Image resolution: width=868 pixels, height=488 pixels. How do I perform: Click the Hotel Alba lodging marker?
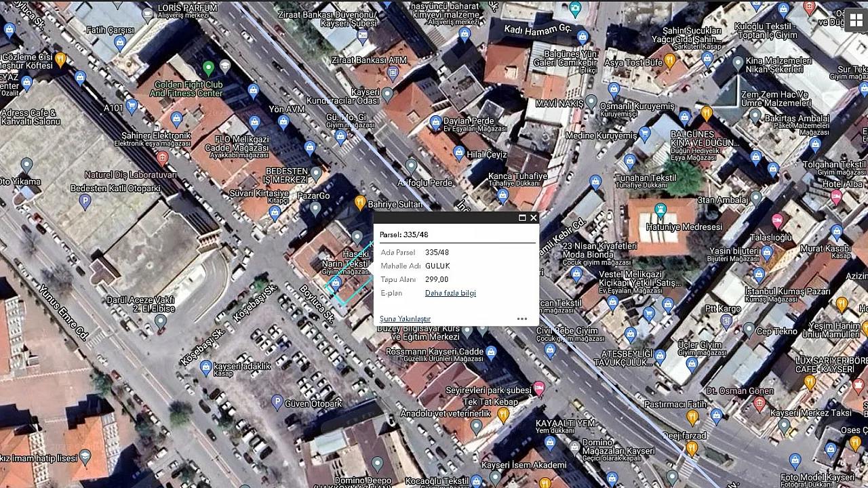coord(837,197)
